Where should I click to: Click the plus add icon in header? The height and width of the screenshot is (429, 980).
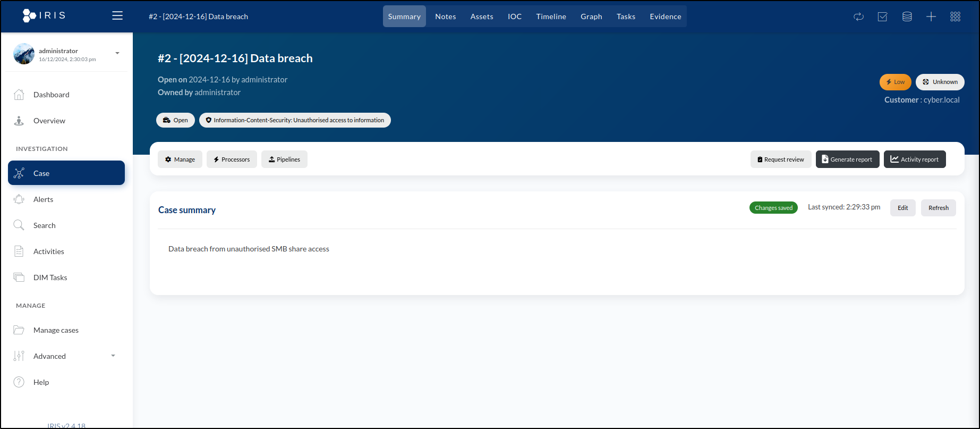931,16
